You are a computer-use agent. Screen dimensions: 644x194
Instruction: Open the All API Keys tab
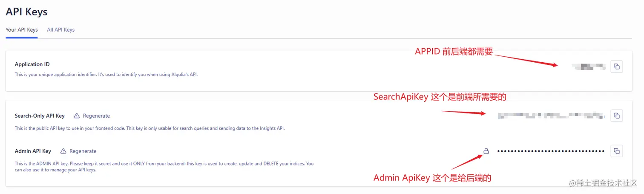coord(61,30)
